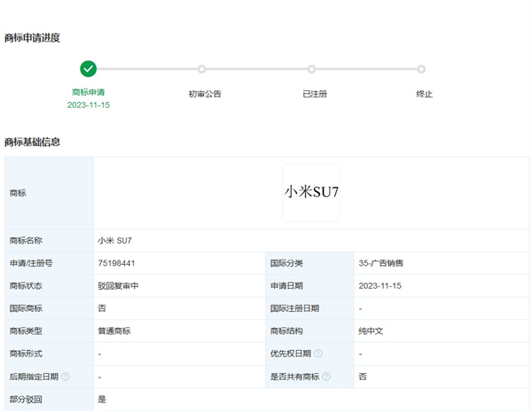The width and height of the screenshot is (532, 412).
Task: Select the registration number 75198441
Action: click(x=116, y=263)
